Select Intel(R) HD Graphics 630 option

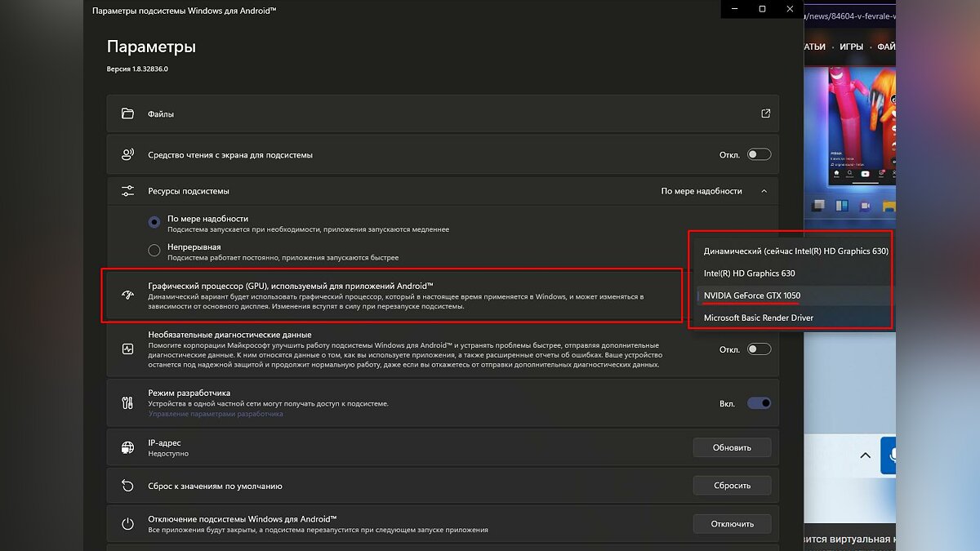[x=749, y=273]
